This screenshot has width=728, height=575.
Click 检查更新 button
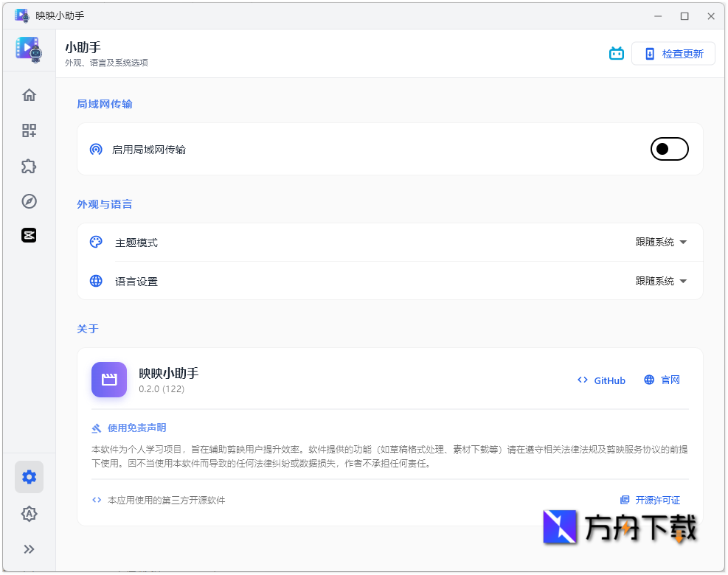[x=673, y=54]
